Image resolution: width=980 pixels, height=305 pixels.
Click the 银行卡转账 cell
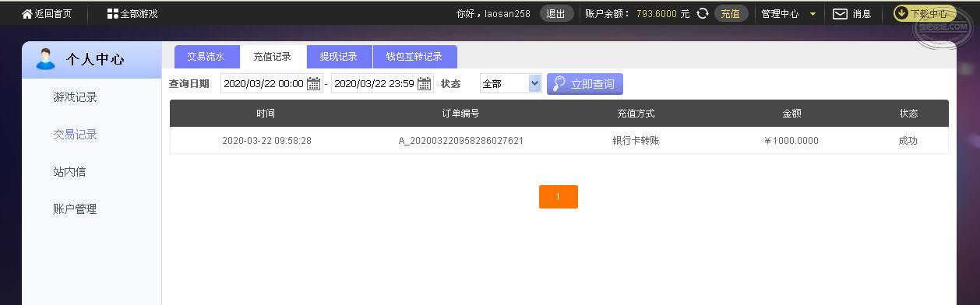pyautogui.click(x=636, y=141)
